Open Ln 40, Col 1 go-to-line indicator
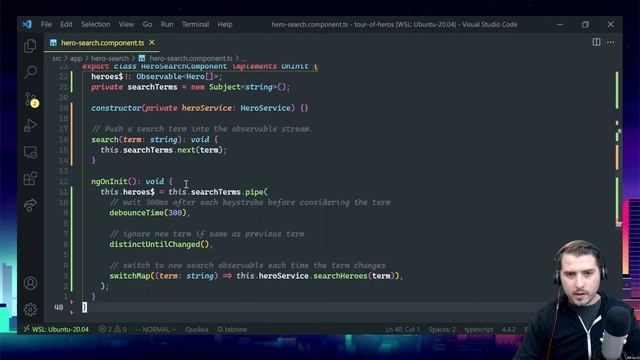The image size is (640, 360). click(x=402, y=329)
